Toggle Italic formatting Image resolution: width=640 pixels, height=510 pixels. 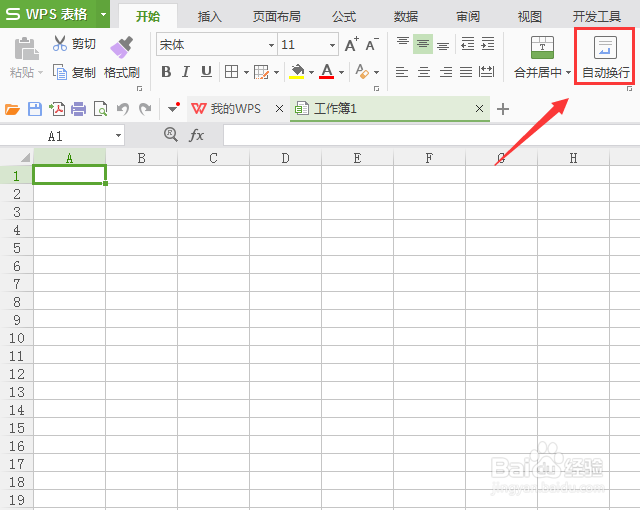tap(186, 72)
